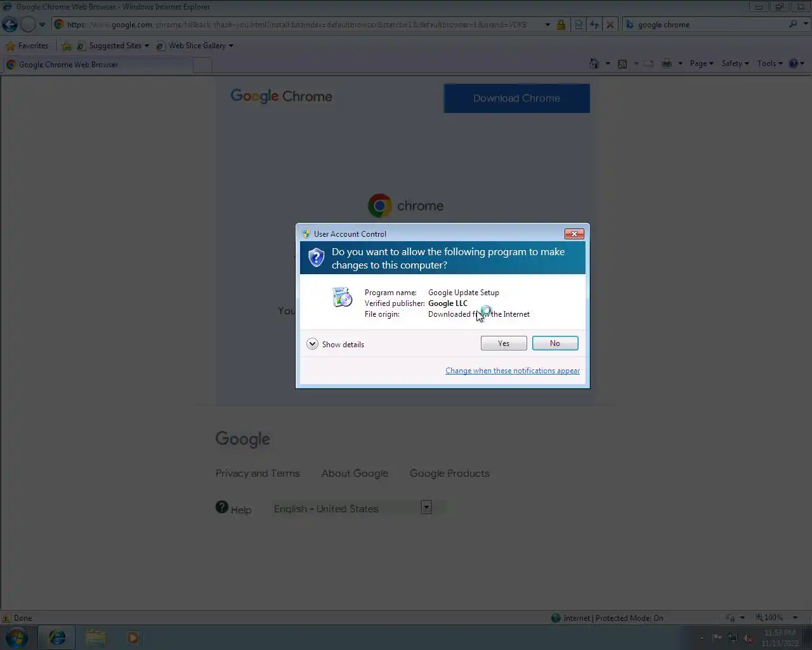The height and width of the screenshot is (650, 812).
Task: Open 'Change when these notifications appear' link
Action: [x=513, y=371]
